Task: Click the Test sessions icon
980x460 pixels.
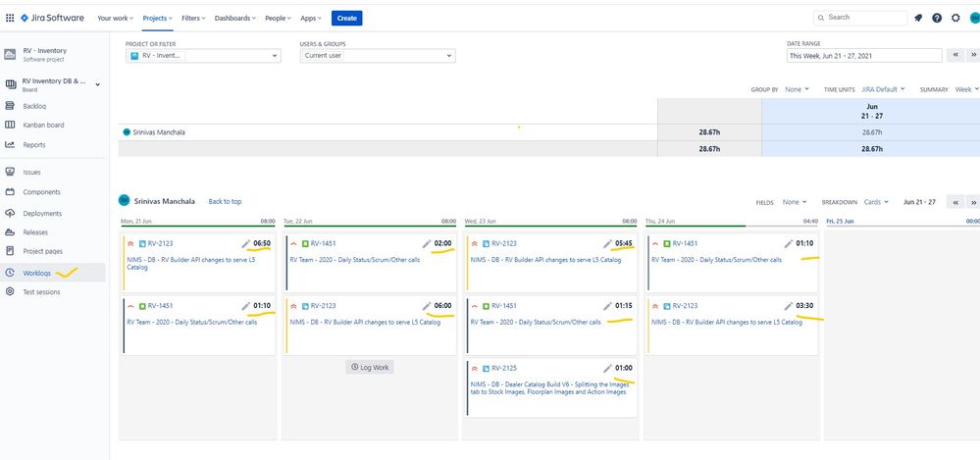Action: [x=10, y=292]
